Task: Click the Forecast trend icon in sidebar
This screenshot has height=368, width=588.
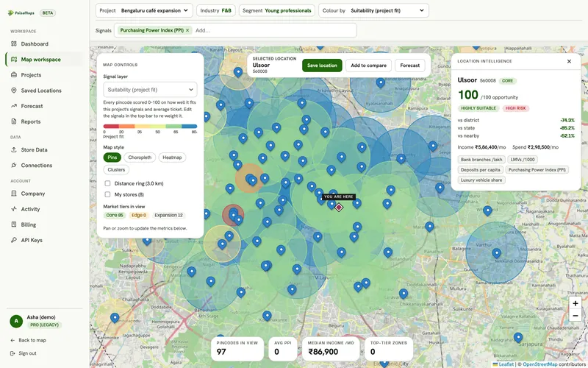Action: click(14, 106)
